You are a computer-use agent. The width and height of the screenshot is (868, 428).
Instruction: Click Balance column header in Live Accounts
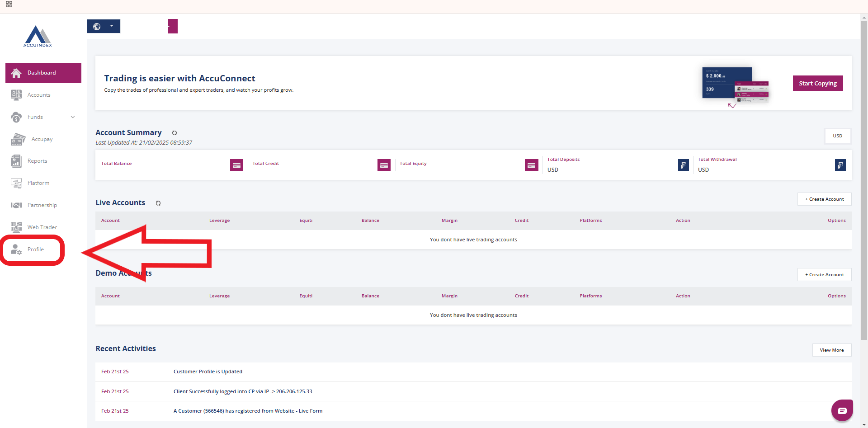370,221
